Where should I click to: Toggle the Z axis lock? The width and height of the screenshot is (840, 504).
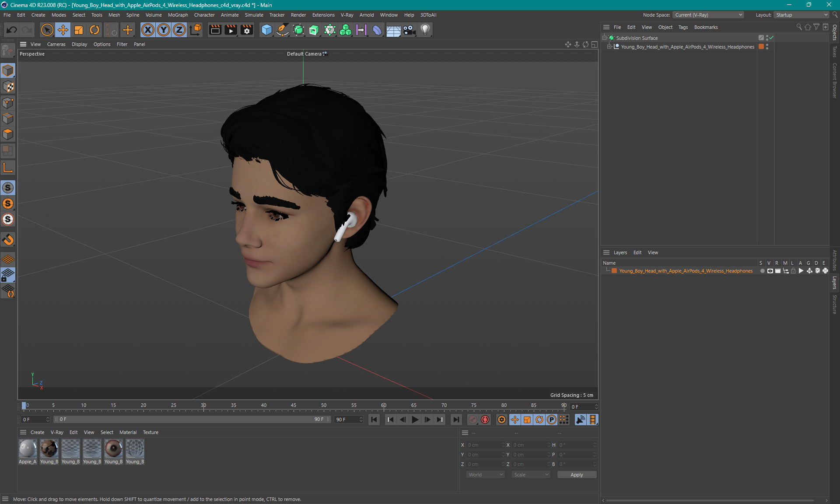[179, 30]
